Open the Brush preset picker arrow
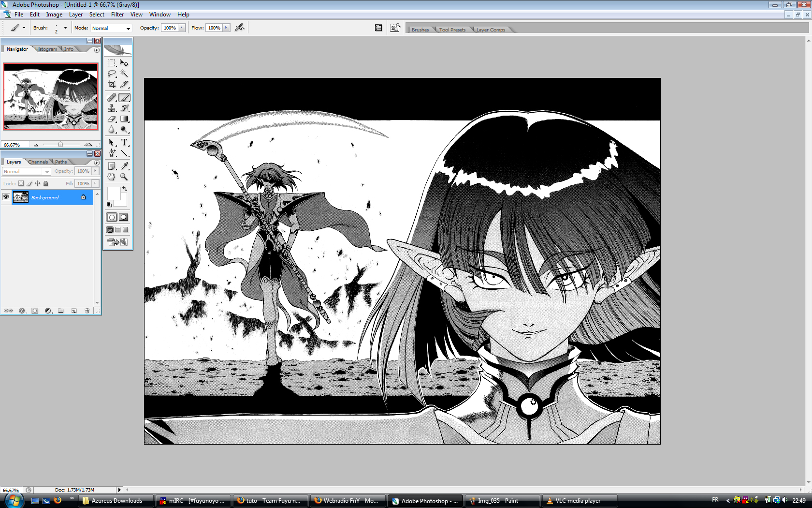 point(65,28)
